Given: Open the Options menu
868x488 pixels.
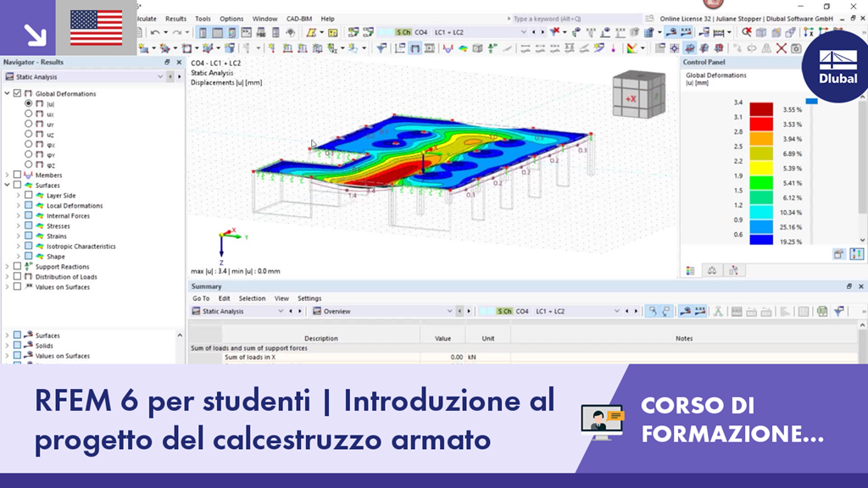Looking at the screenshot, I should pyautogui.click(x=231, y=19).
